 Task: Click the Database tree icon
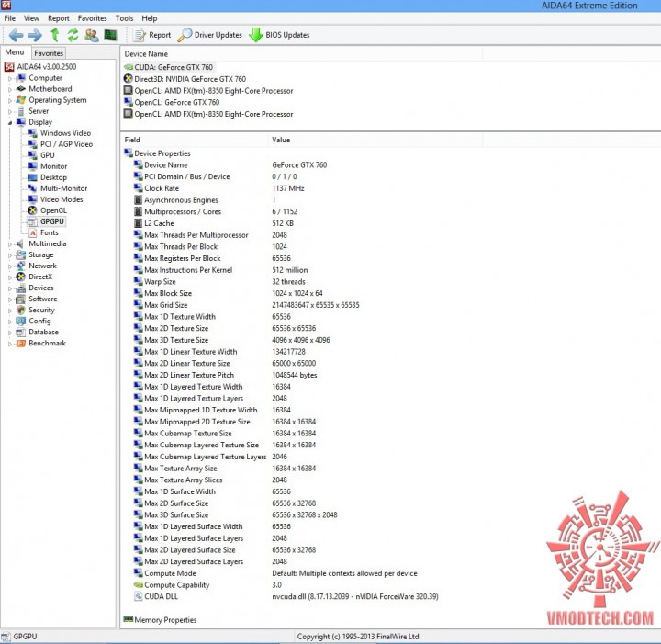click(x=20, y=333)
